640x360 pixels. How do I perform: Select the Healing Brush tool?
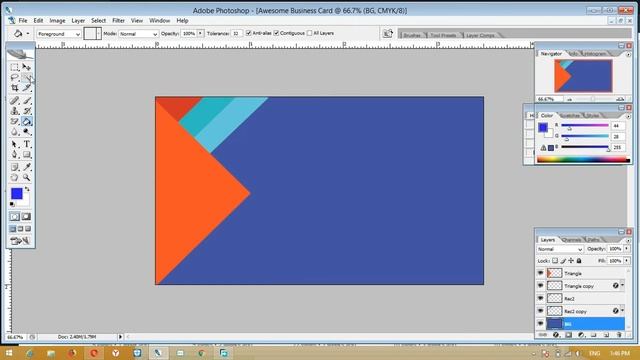click(x=15, y=100)
